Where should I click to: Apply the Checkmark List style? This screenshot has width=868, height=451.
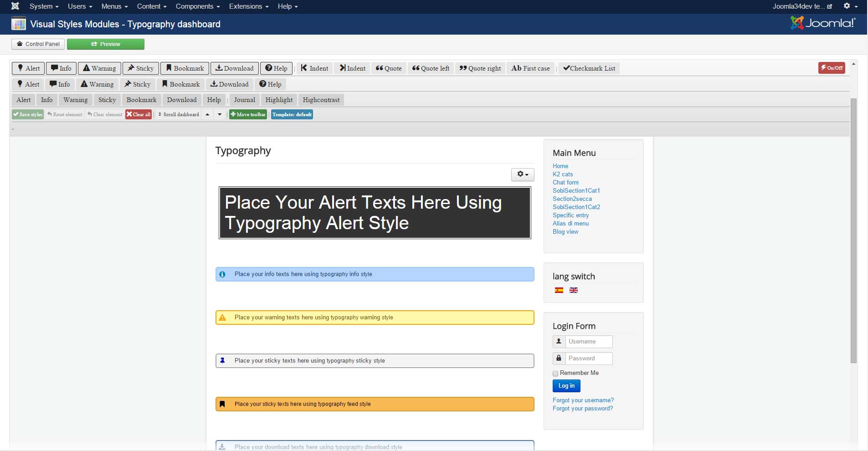click(x=589, y=68)
